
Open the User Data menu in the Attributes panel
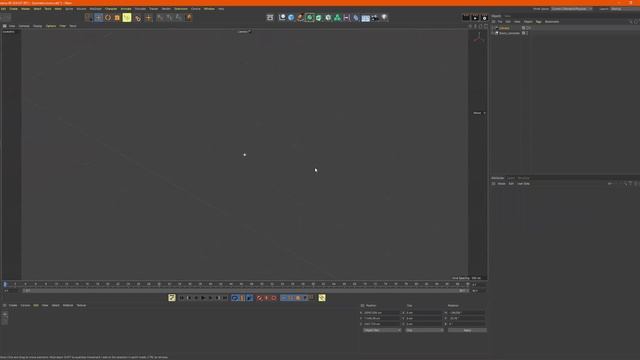click(x=523, y=184)
